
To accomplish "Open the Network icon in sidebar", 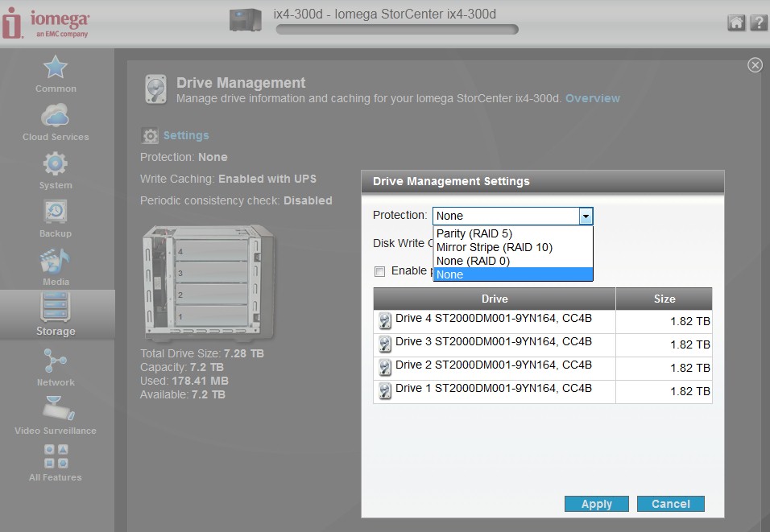I will [55, 361].
